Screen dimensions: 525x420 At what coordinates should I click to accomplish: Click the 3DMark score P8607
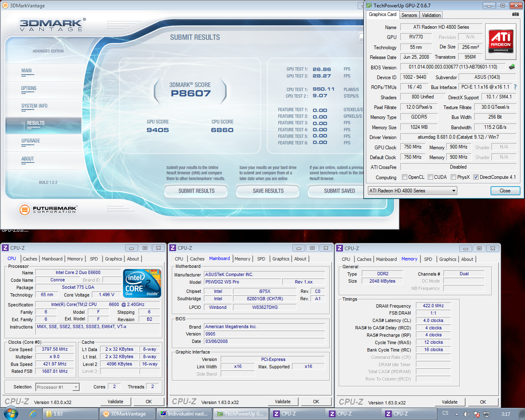(x=191, y=94)
